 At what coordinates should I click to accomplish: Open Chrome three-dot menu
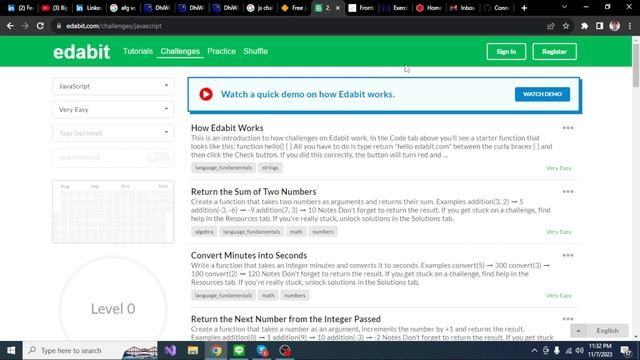pyautogui.click(x=630, y=26)
